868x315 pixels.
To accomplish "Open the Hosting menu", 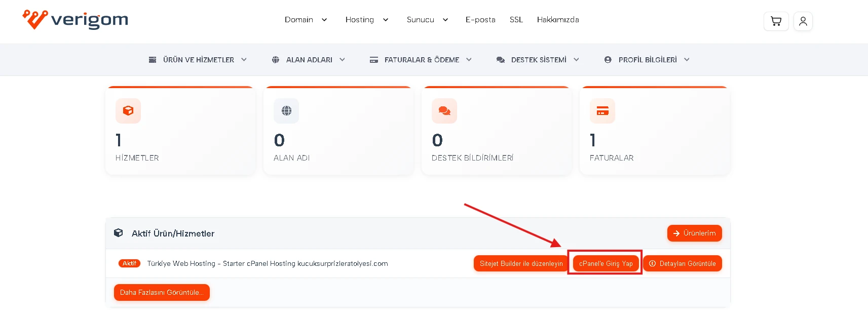I will pyautogui.click(x=360, y=20).
